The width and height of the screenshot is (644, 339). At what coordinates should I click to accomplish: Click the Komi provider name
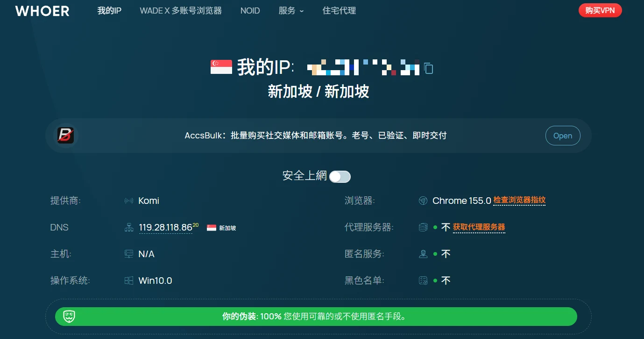pos(149,201)
